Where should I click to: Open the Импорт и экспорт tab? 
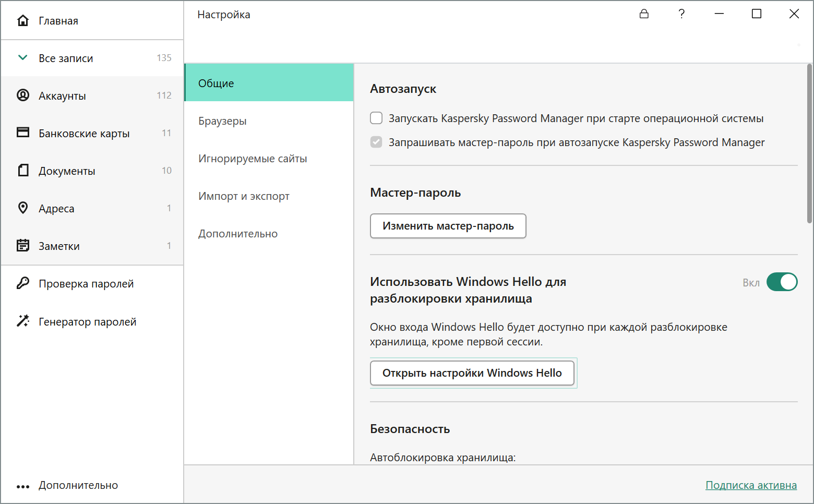(244, 196)
